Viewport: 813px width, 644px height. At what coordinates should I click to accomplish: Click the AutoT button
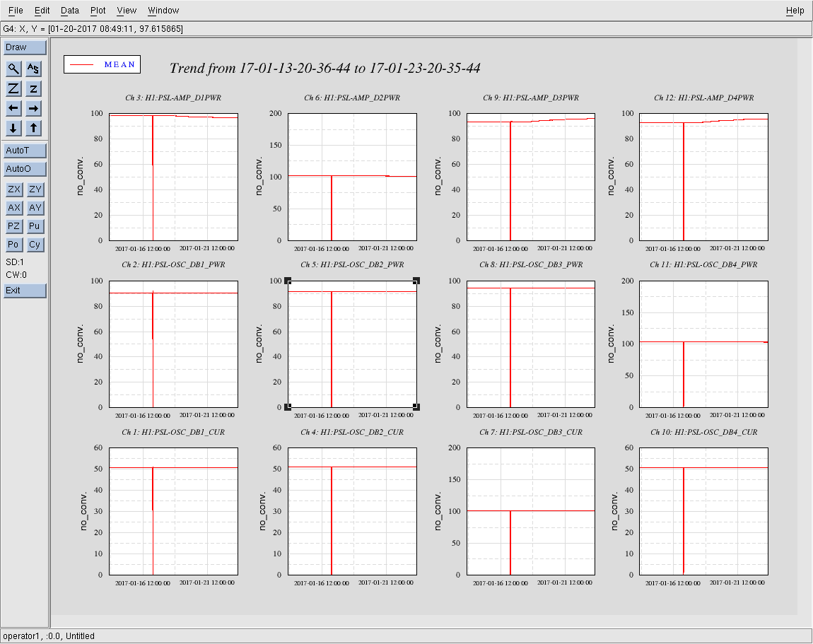[25, 151]
